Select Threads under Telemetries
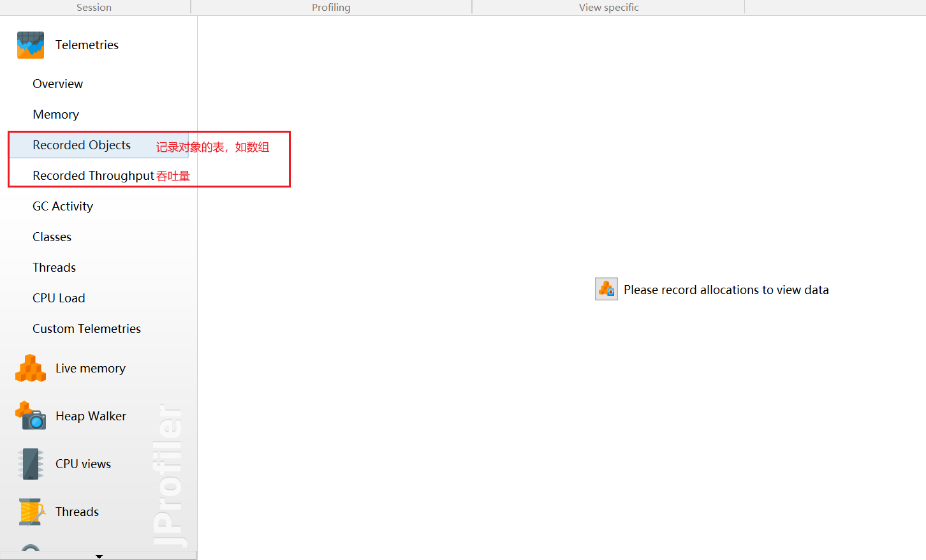Screen dimensions: 926x560 pyautogui.click(x=54, y=267)
